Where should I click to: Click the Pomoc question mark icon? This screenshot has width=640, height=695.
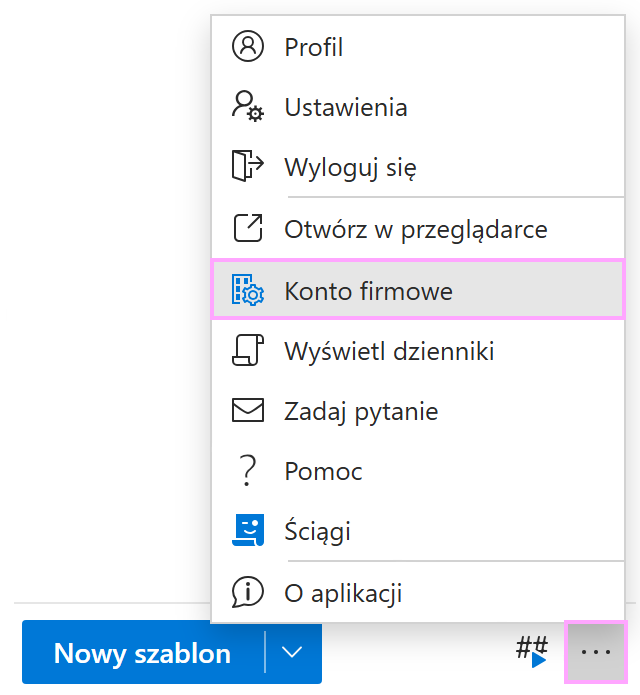pyautogui.click(x=247, y=471)
